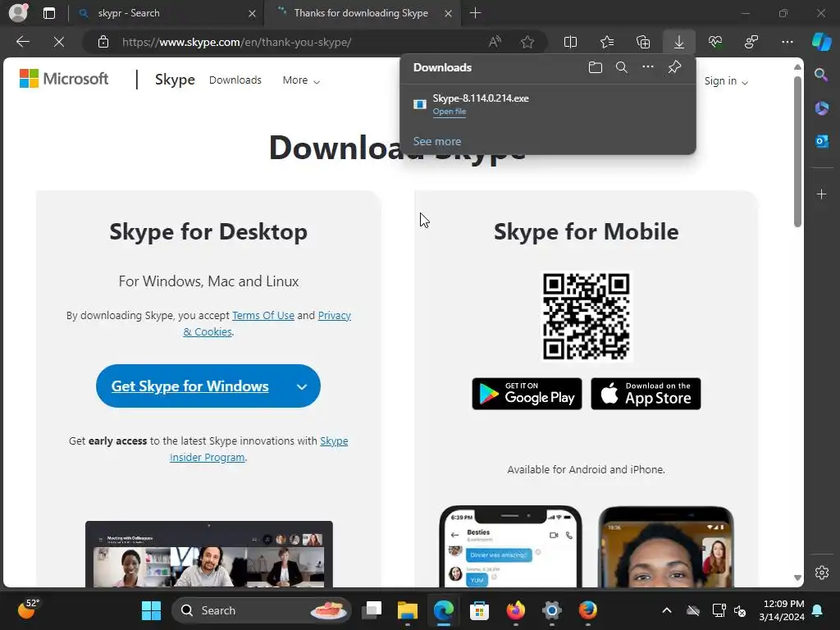Screen dimensions: 840x630
Task: Open Collections icon in toolbar
Action: (643, 42)
